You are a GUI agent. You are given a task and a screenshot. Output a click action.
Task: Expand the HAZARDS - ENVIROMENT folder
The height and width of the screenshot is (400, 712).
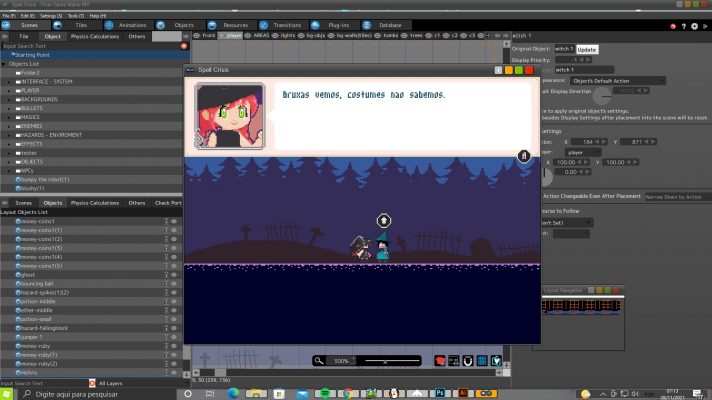tap(9, 135)
